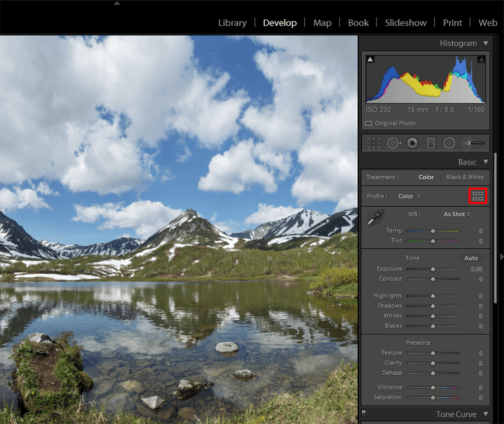Toggle the Tone Curve panel switch
Viewport: 504px width, 424px height.
(364, 413)
